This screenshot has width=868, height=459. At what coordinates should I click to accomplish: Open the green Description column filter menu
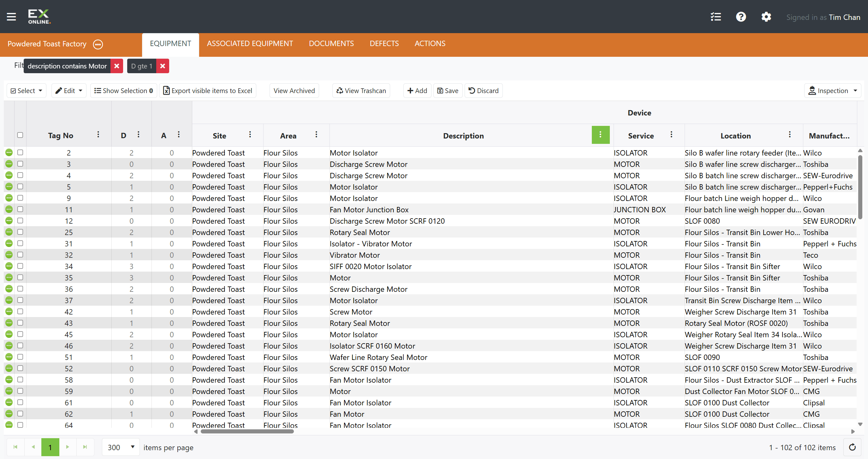[600, 135]
